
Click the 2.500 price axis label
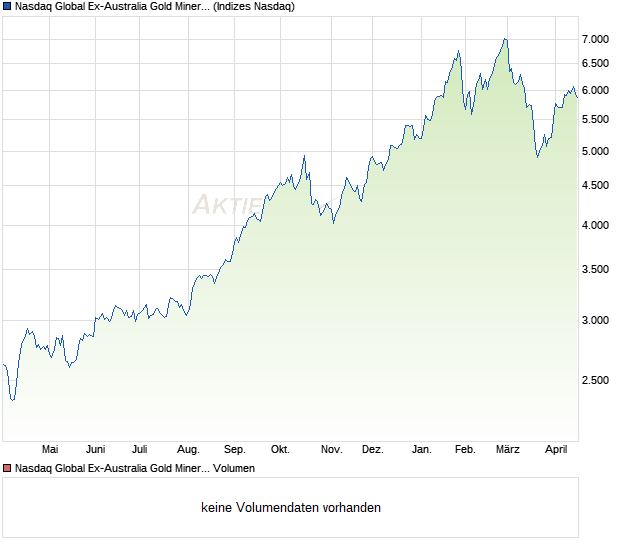[595, 380]
